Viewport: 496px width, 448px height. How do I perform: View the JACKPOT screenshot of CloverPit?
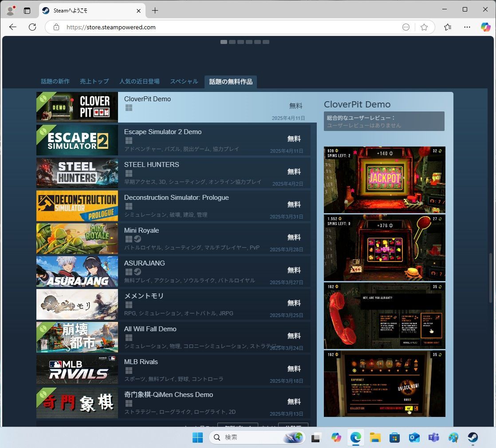384,179
